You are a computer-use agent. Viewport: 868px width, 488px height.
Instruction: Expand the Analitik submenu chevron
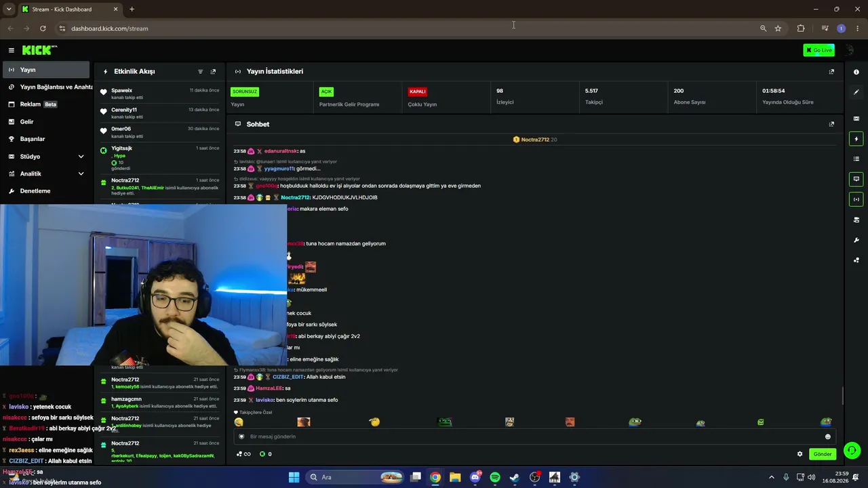click(81, 174)
